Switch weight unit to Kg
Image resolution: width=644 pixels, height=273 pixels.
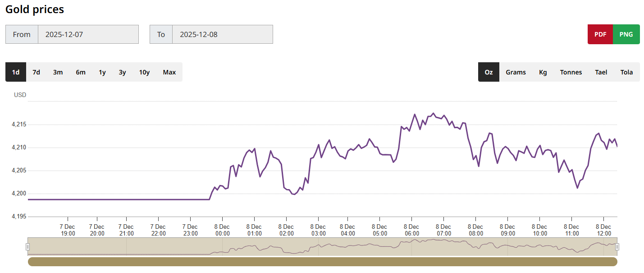pyautogui.click(x=543, y=72)
